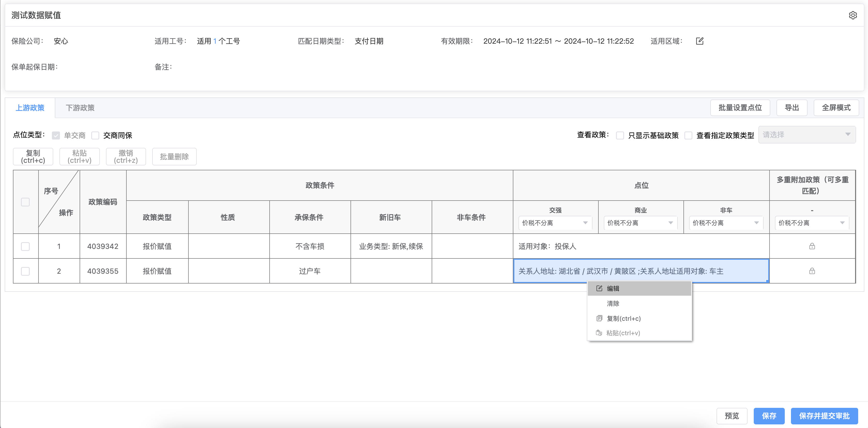Select highlighted 关系人地址 cell
The width and height of the screenshot is (868, 428).
641,271
